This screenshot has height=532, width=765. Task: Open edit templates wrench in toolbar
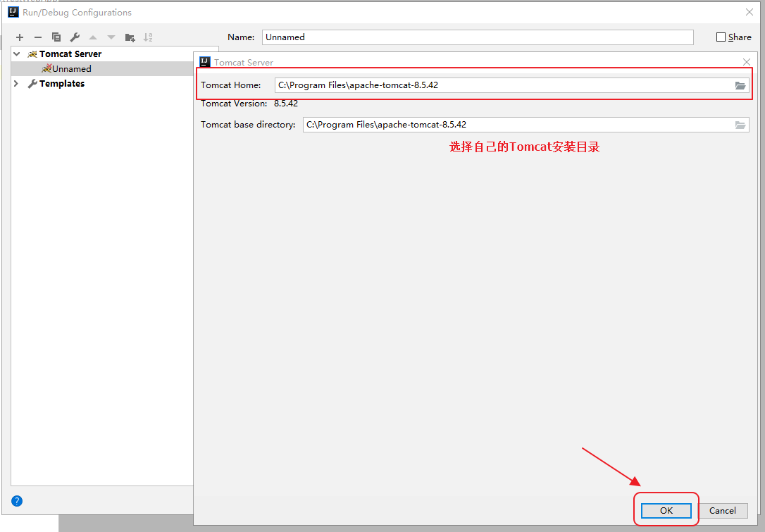(x=75, y=37)
